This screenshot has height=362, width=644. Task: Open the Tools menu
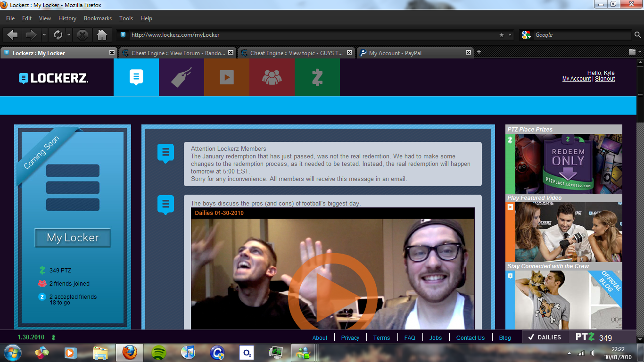click(x=126, y=18)
